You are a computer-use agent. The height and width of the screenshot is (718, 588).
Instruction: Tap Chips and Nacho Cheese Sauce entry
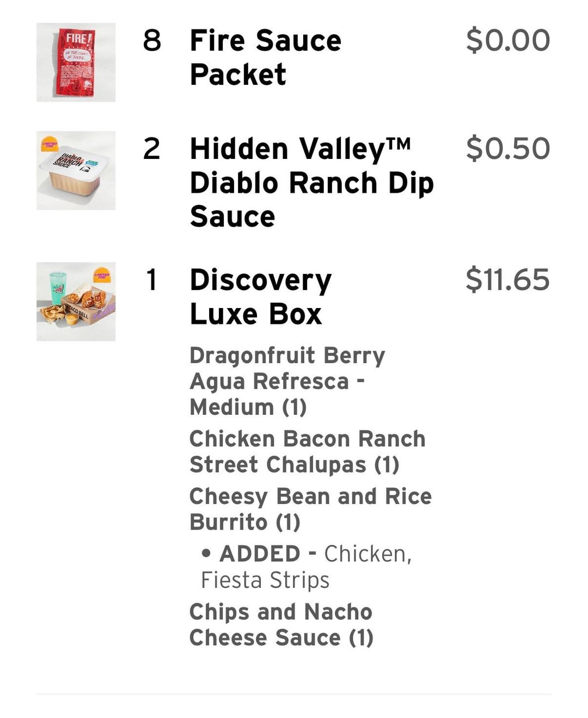[x=281, y=624]
